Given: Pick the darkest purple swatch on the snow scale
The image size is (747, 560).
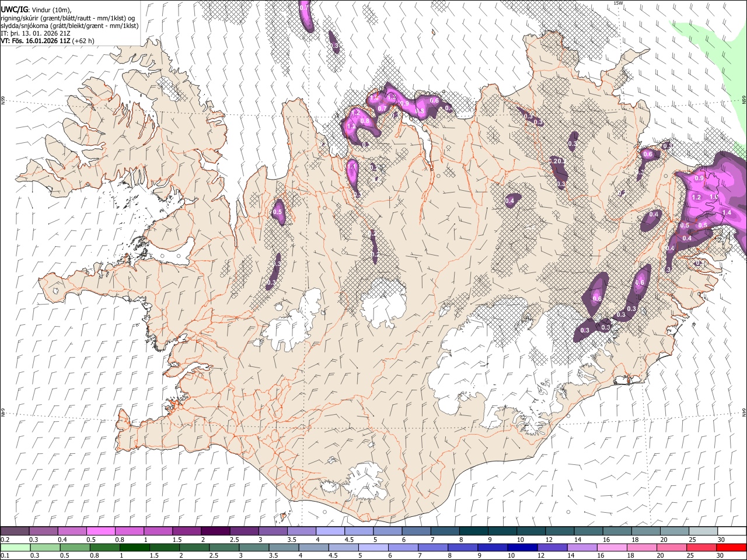Looking at the screenshot, I should pyautogui.click(x=216, y=531).
